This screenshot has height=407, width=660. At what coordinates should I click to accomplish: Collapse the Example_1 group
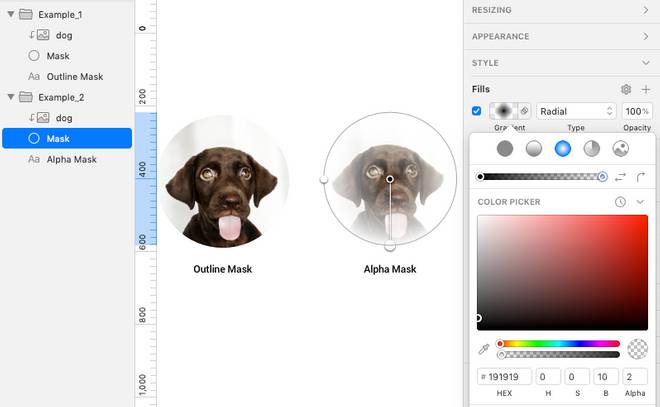click(11, 15)
